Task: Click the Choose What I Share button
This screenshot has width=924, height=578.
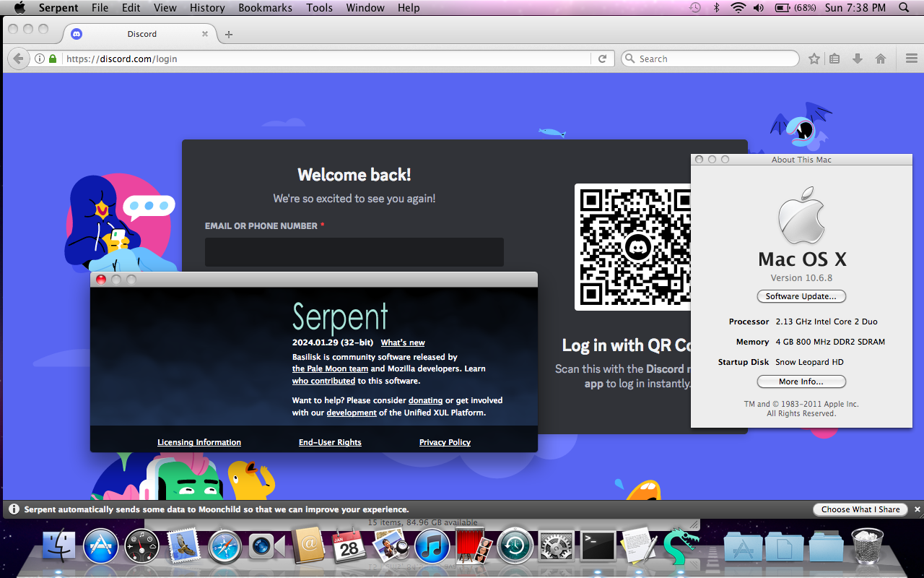Action: (x=860, y=509)
